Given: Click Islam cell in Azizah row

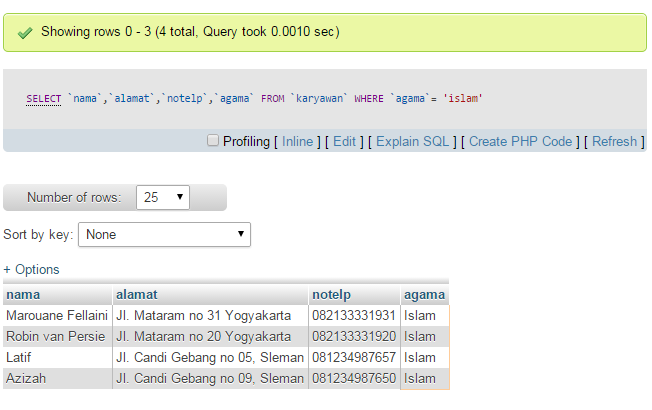Looking at the screenshot, I should click(x=425, y=378).
